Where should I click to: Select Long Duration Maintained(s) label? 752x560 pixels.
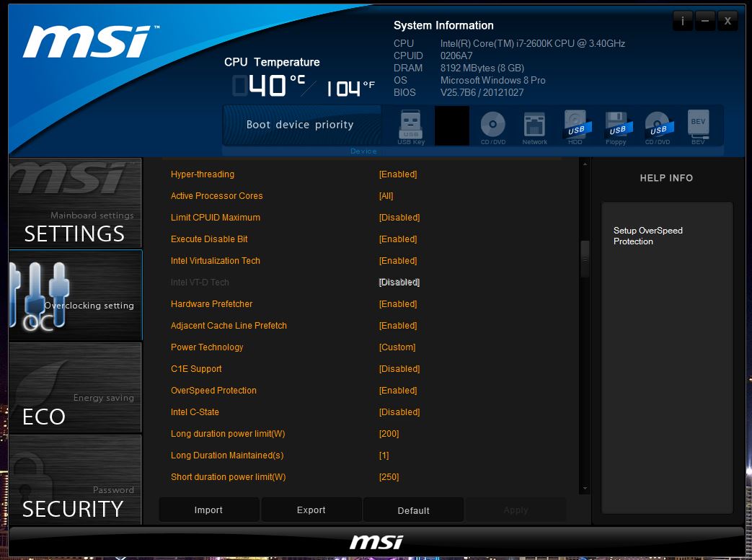coord(227,455)
